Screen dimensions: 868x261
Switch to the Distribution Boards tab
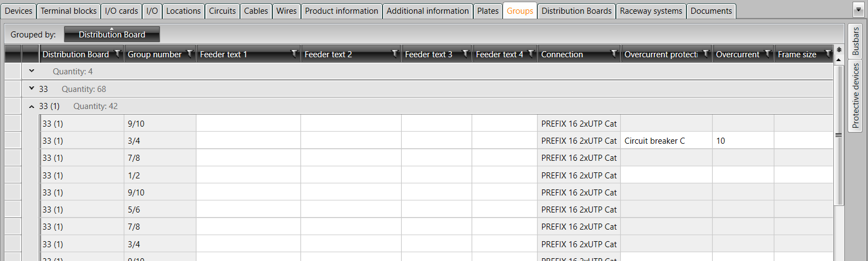[x=576, y=11]
